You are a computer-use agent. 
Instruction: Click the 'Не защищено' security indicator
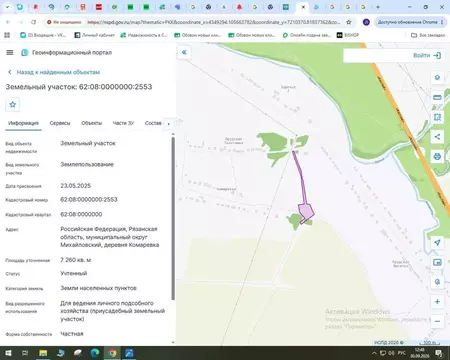64,22
